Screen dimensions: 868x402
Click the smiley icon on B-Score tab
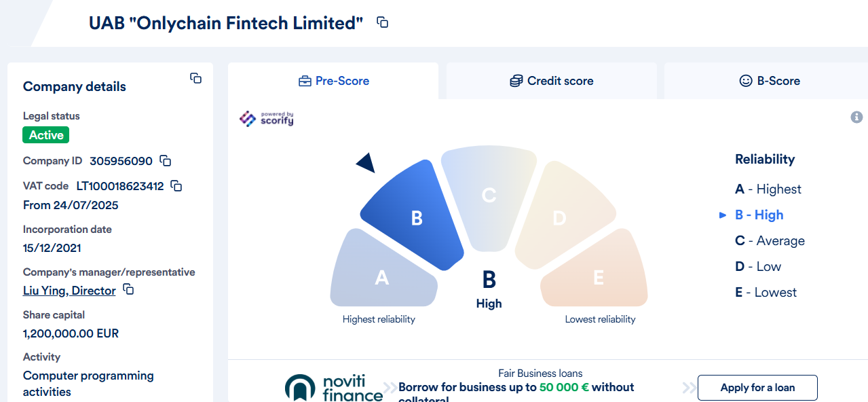pyautogui.click(x=745, y=80)
